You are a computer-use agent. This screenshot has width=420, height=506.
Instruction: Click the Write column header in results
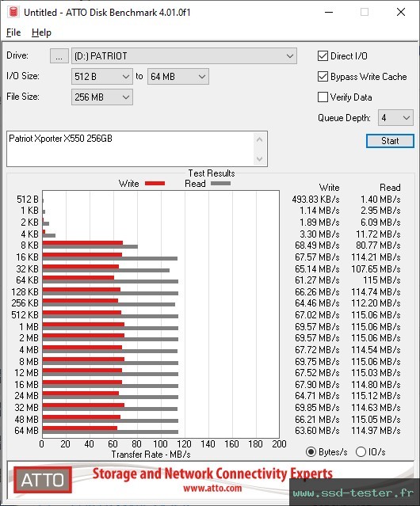click(330, 188)
